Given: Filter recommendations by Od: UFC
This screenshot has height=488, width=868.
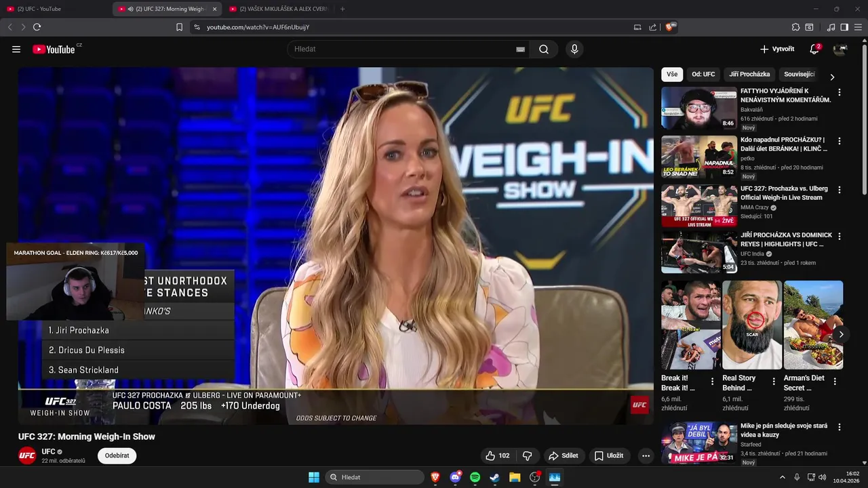Looking at the screenshot, I should click(703, 75).
